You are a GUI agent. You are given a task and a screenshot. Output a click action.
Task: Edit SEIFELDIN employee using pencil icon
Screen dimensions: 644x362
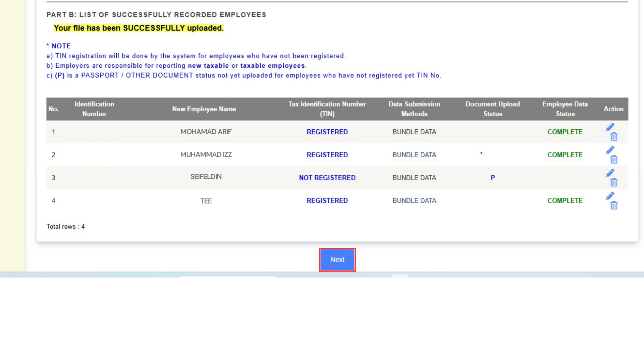[x=610, y=173]
